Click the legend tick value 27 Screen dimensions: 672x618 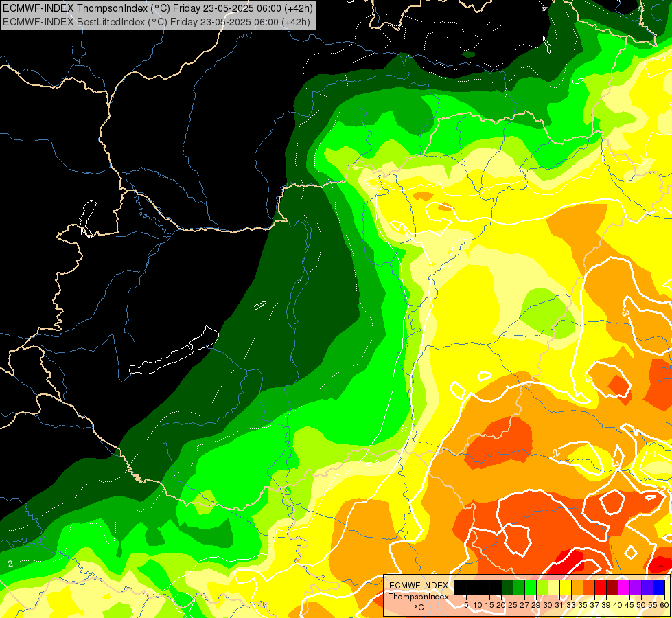(524, 605)
